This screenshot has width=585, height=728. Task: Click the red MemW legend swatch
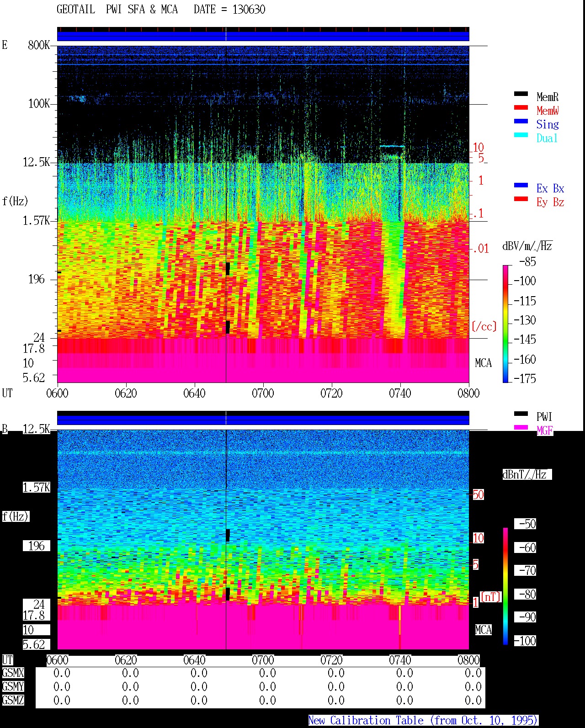[x=521, y=108]
